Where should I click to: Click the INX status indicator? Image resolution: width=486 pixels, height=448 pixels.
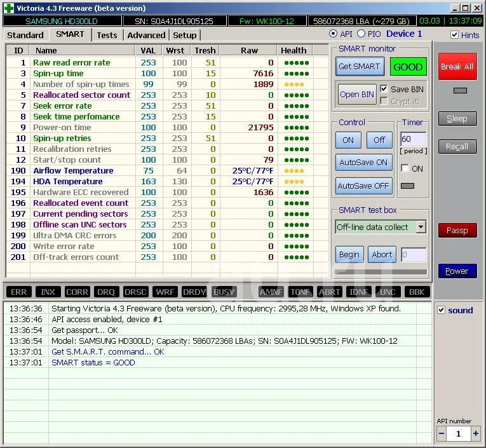pyautogui.click(x=48, y=292)
